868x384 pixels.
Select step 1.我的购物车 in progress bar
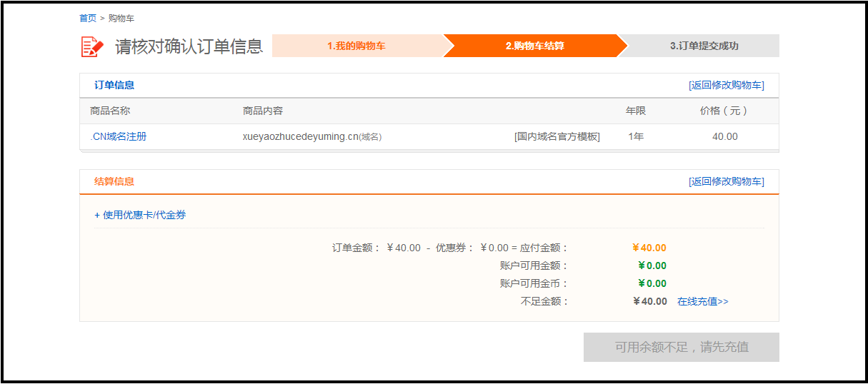pos(356,46)
